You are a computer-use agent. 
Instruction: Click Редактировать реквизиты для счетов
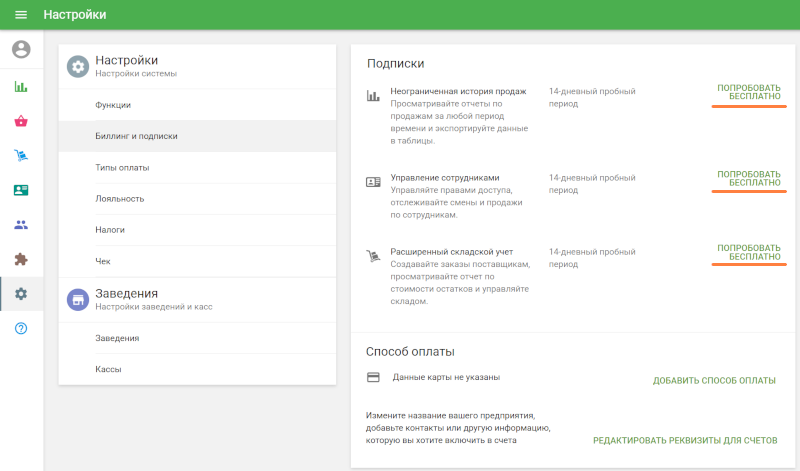click(x=685, y=440)
